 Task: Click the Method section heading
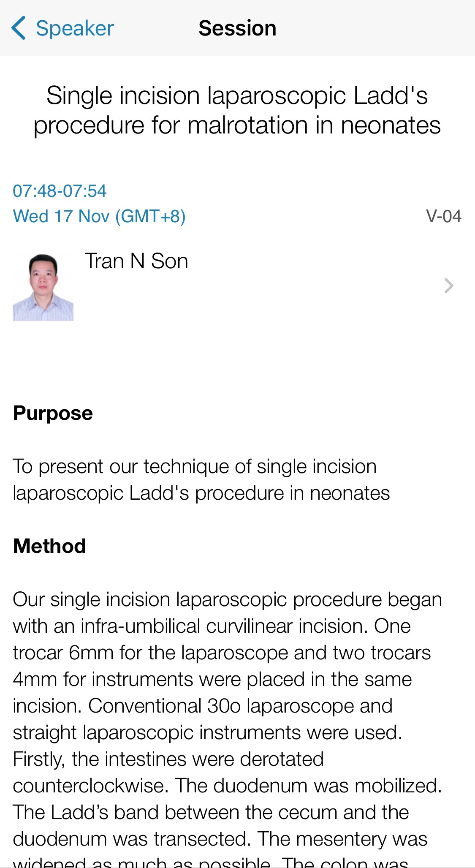(x=50, y=546)
